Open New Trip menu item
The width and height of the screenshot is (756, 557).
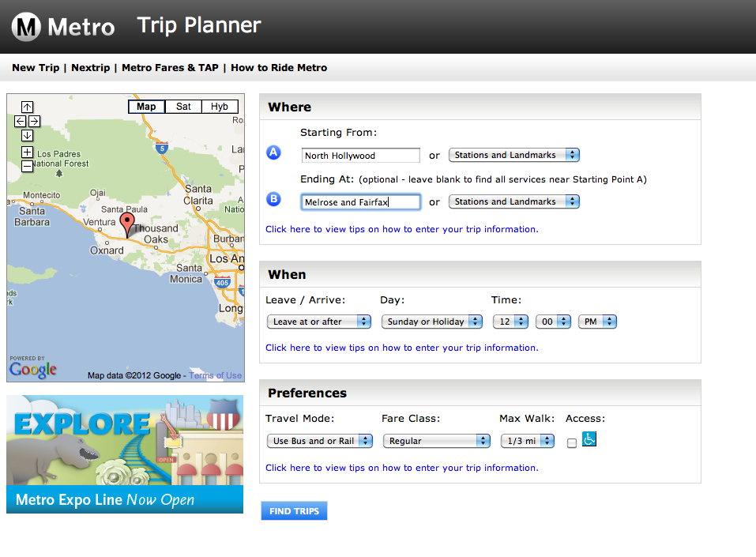click(36, 67)
